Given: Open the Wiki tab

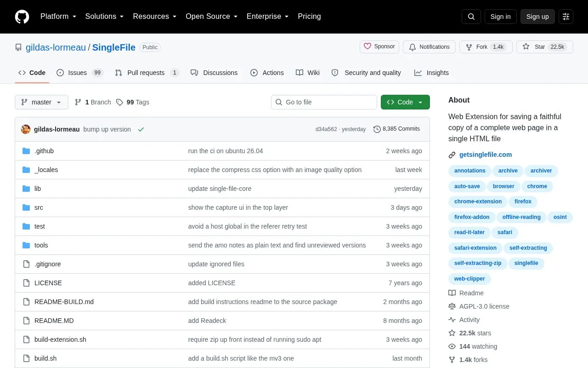Looking at the screenshot, I should [308, 73].
